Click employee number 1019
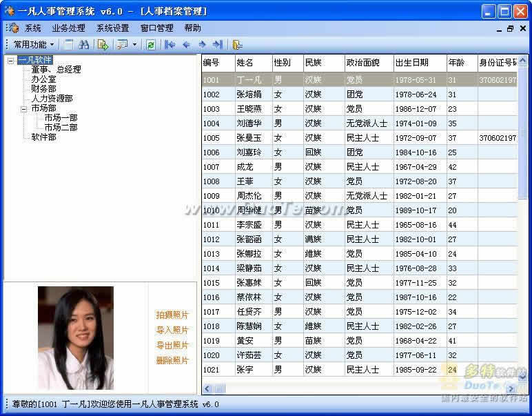 218,341
